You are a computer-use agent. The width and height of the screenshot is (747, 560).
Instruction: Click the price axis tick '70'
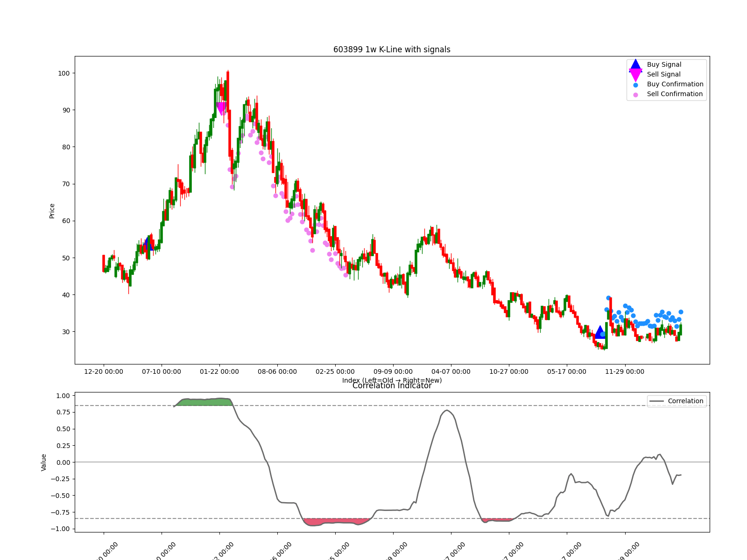pyautogui.click(x=66, y=184)
